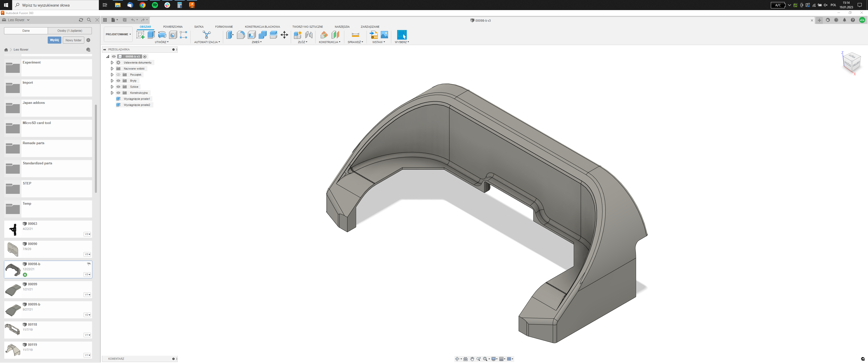Select the Revolve tool in Utwórz section
Image resolution: width=868 pixels, height=363 pixels.
pyautogui.click(x=162, y=34)
